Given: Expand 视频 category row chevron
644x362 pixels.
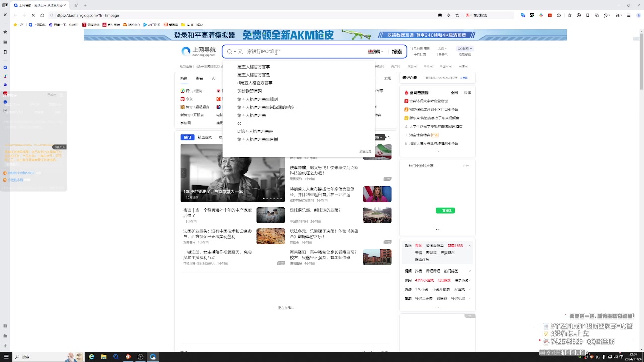Looking at the screenshot, I should pos(470,271).
